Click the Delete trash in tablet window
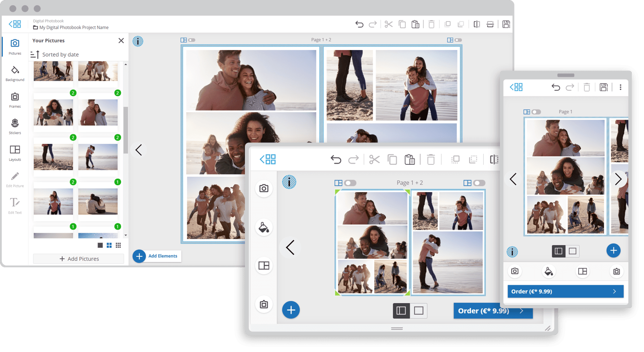This screenshot has width=644, height=352. click(431, 160)
